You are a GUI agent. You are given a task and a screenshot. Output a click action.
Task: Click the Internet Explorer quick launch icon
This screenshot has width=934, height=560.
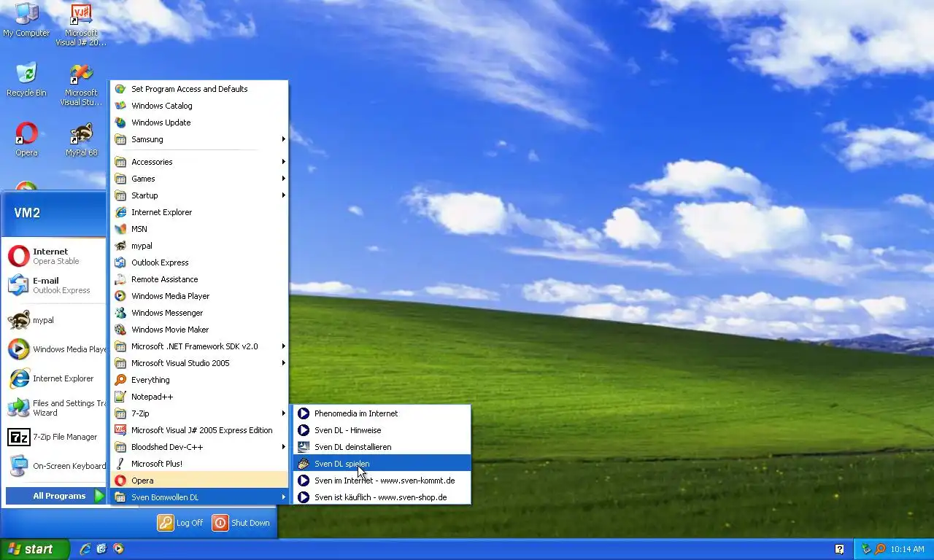tap(85, 549)
